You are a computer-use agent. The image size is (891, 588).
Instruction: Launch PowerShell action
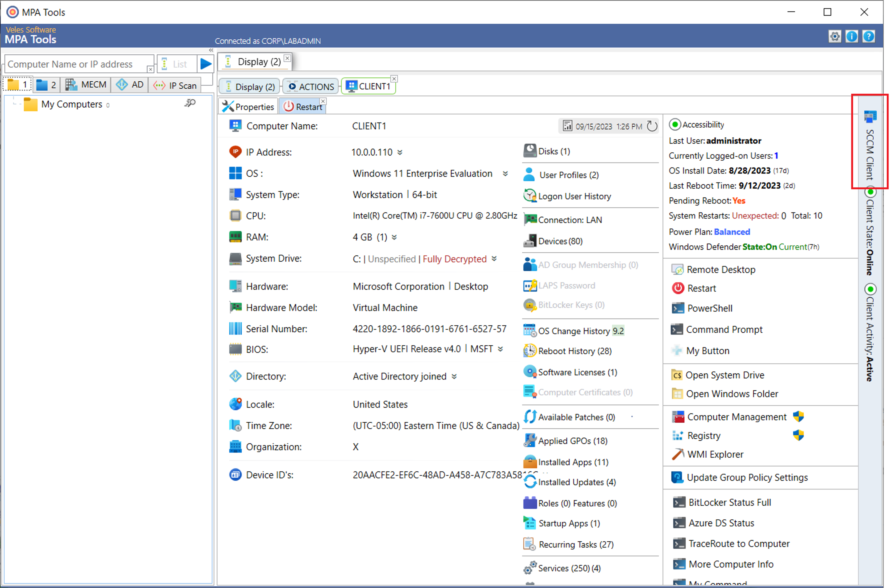(x=701, y=308)
